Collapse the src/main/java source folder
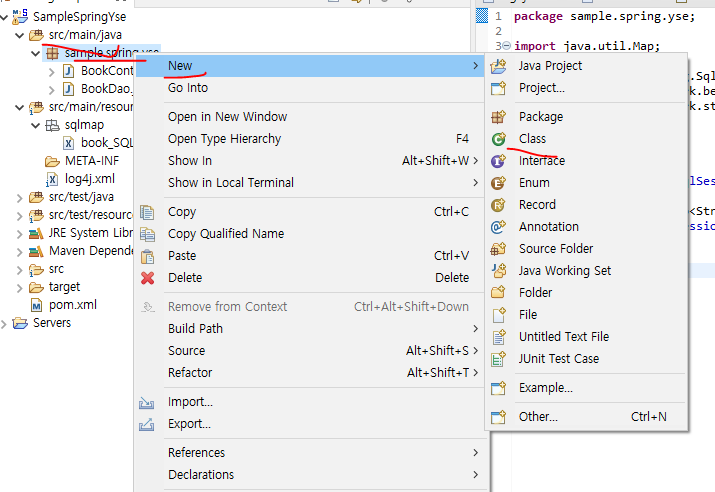The image size is (715, 492). [20, 35]
